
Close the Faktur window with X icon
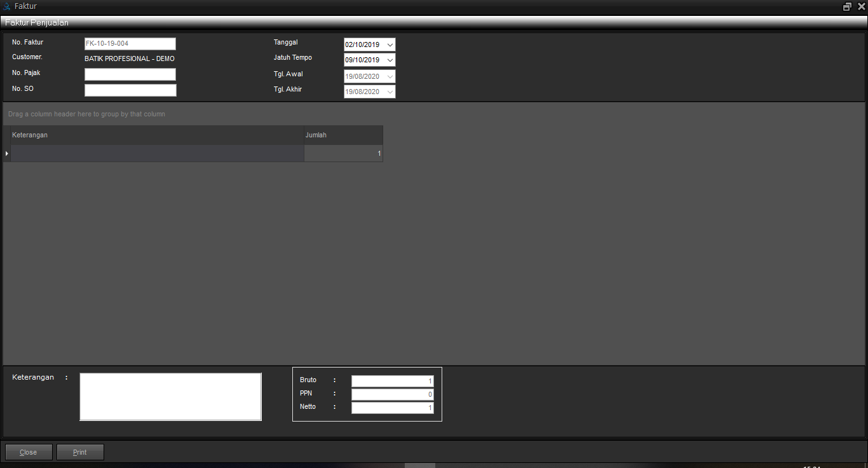click(x=861, y=6)
